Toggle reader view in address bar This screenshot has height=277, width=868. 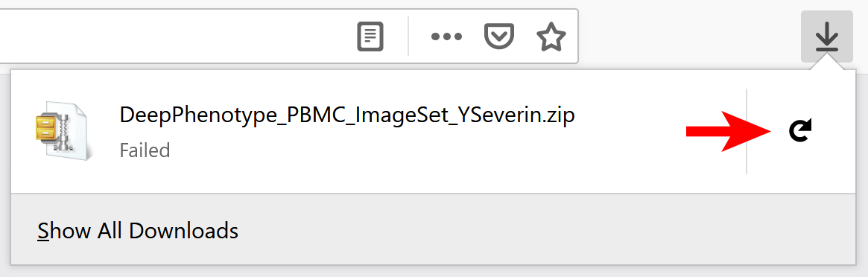pyautogui.click(x=370, y=37)
